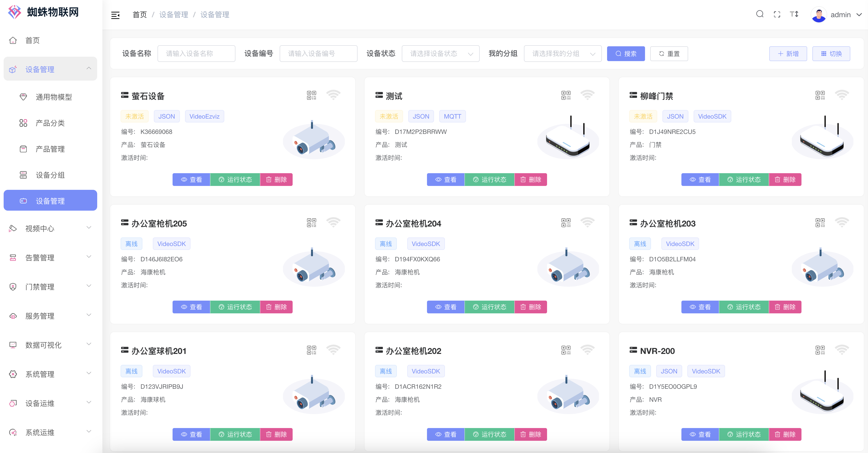Collapse sidebar with hamburger fold icon

[x=115, y=15]
